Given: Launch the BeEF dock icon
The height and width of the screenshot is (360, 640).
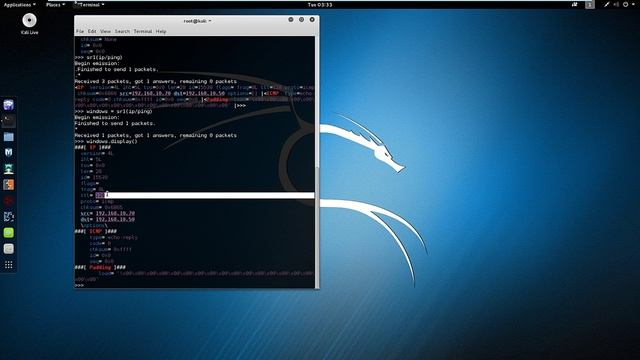Looking at the screenshot, I should (x=9, y=216).
